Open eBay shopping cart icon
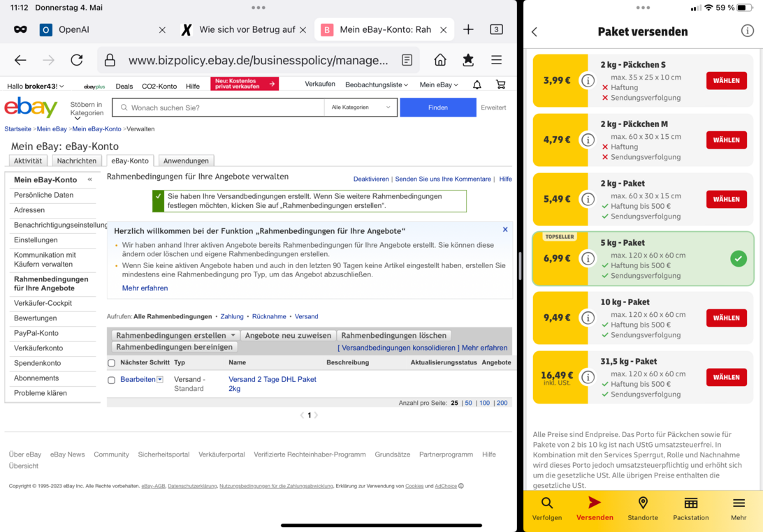The width and height of the screenshot is (763, 532). pos(500,84)
